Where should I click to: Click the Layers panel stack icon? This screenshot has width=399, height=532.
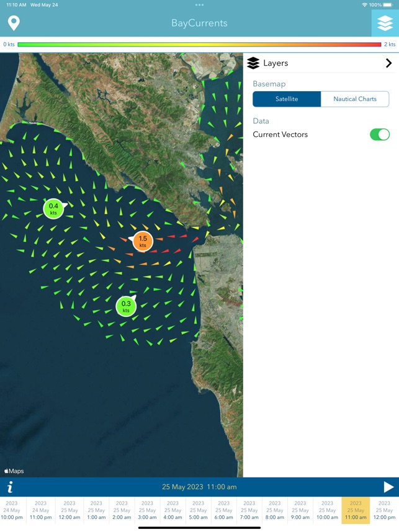coord(253,63)
